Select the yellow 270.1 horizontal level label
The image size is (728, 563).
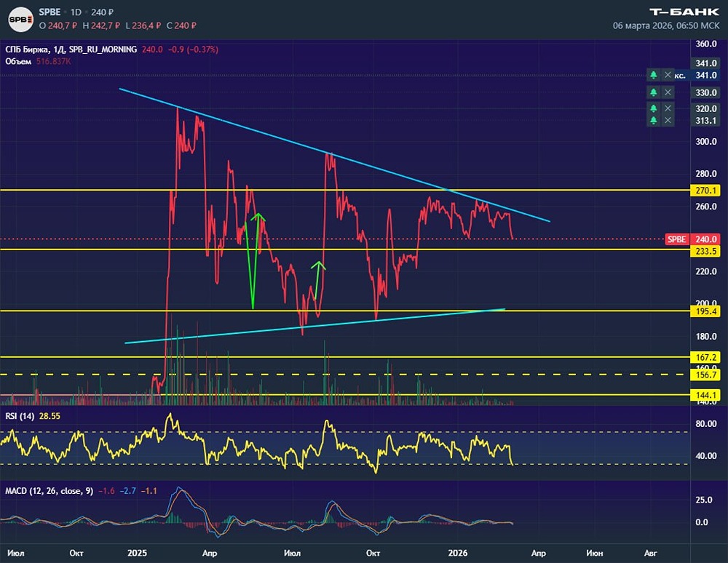pos(705,190)
